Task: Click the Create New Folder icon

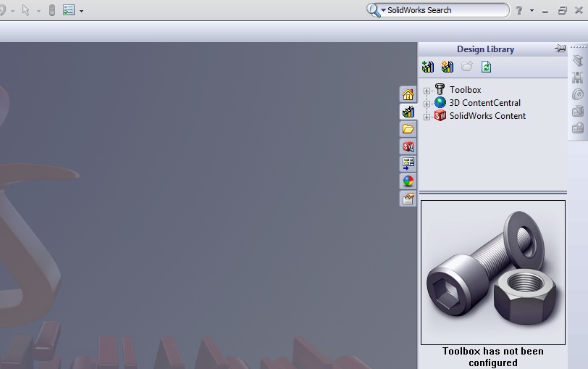Action: (467, 67)
